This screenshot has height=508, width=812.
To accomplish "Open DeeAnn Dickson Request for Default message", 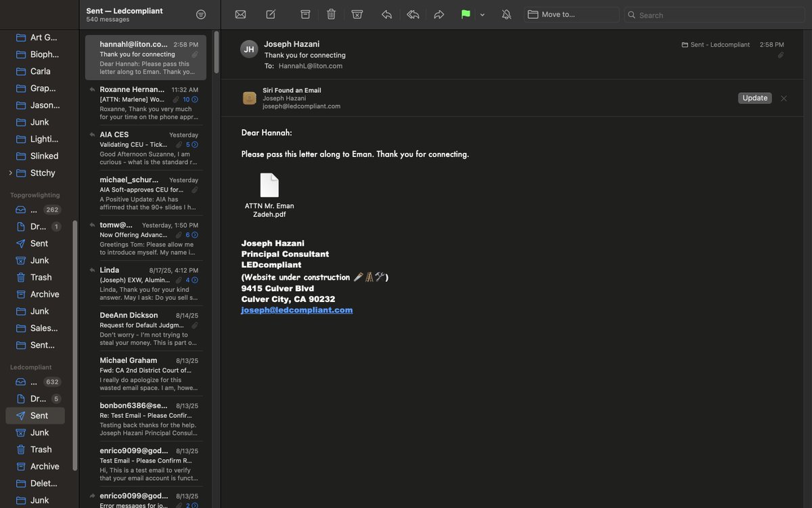I will [x=145, y=329].
